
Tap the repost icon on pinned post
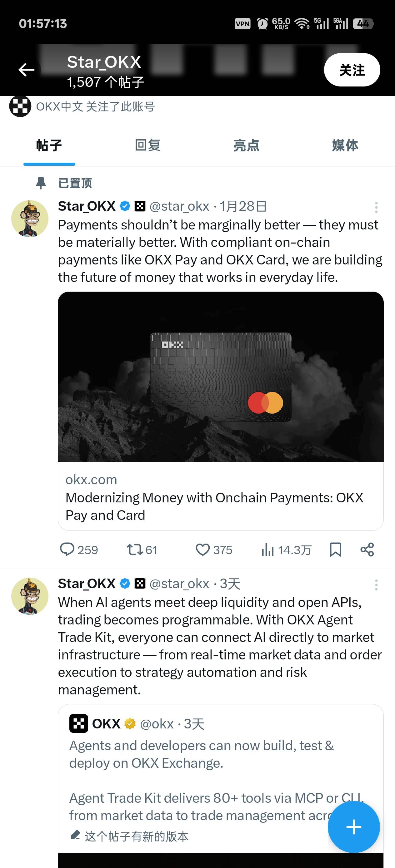pyautogui.click(x=134, y=550)
